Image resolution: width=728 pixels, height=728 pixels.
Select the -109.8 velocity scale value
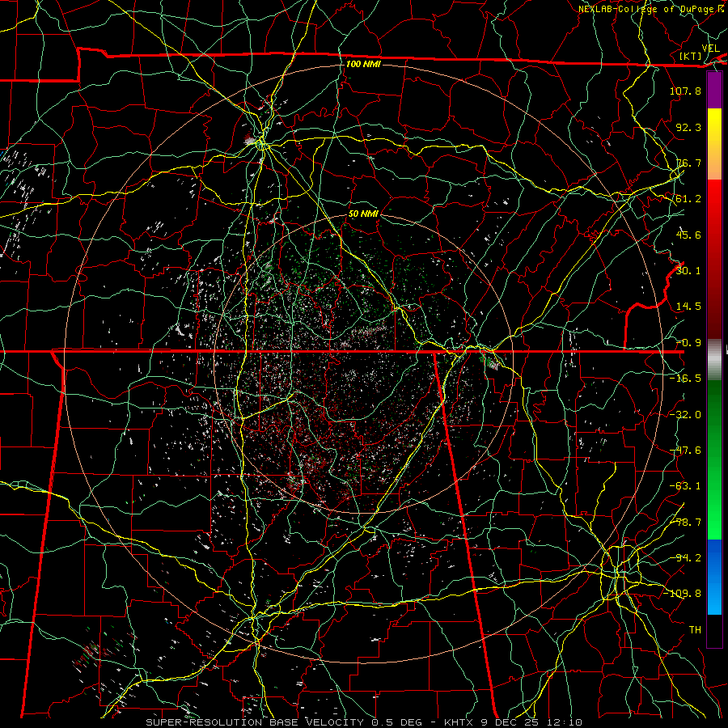(x=682, y=594)
